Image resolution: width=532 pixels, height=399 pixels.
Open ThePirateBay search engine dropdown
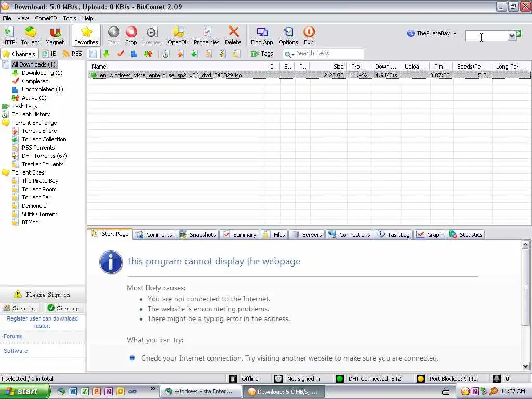click(432, 33)
